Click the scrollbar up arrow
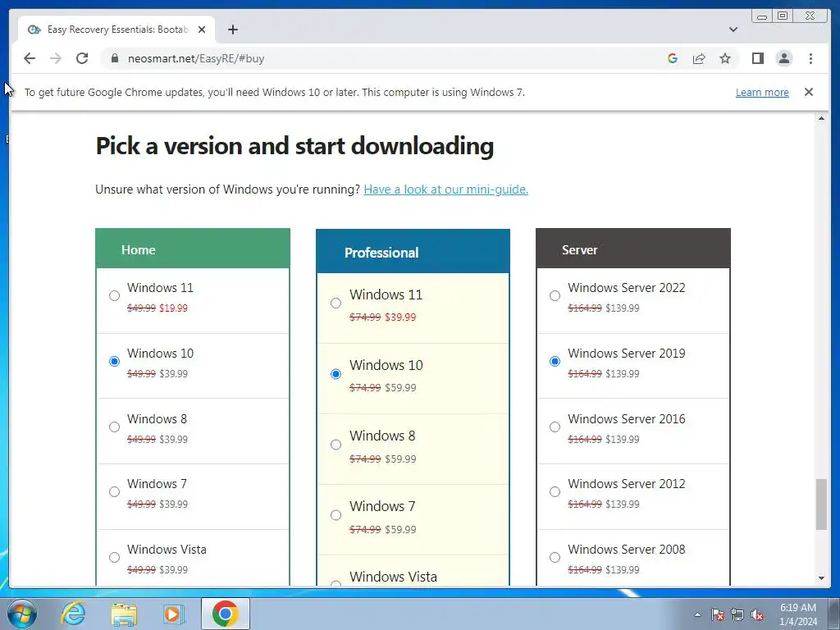 [x=821, y=118]
